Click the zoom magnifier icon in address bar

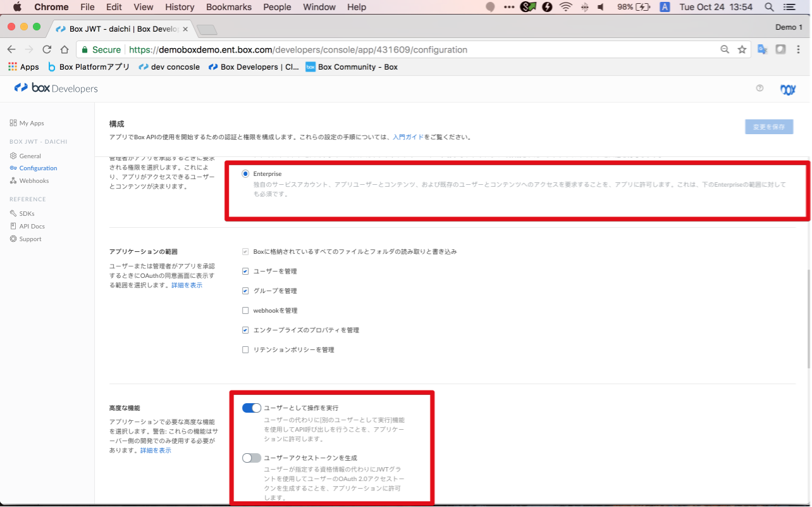pyautogui.click(x=725, y=49)
